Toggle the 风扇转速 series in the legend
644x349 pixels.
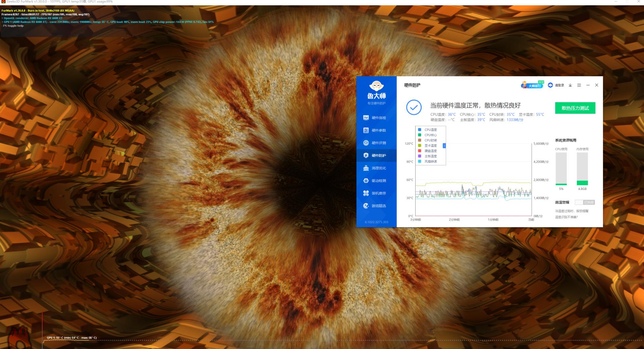(x=428, y=161)
